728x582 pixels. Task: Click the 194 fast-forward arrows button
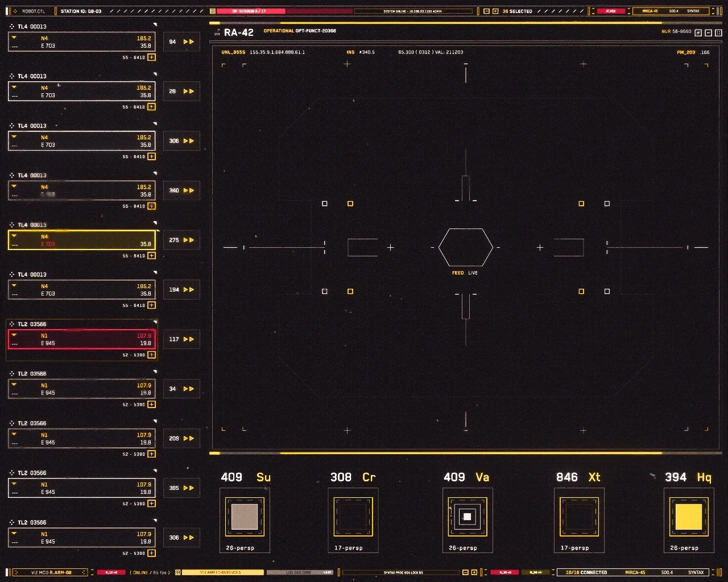182,289
